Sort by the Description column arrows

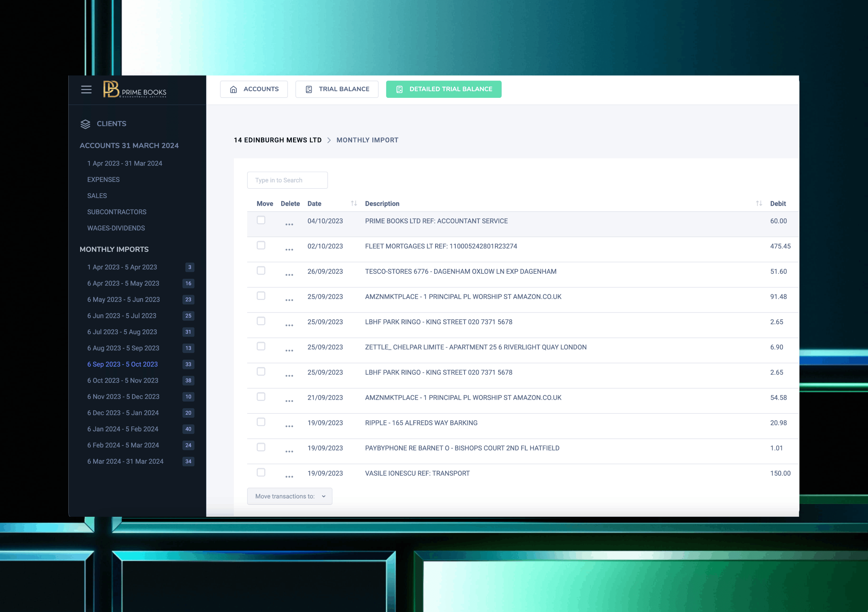(759, 204)
